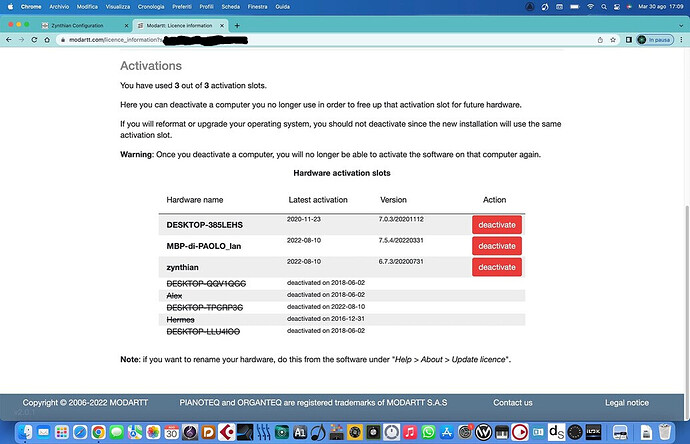Open the 'ds' app from the dock
The width and height of the screenshot is (690, 444).
tap(556, 433)
